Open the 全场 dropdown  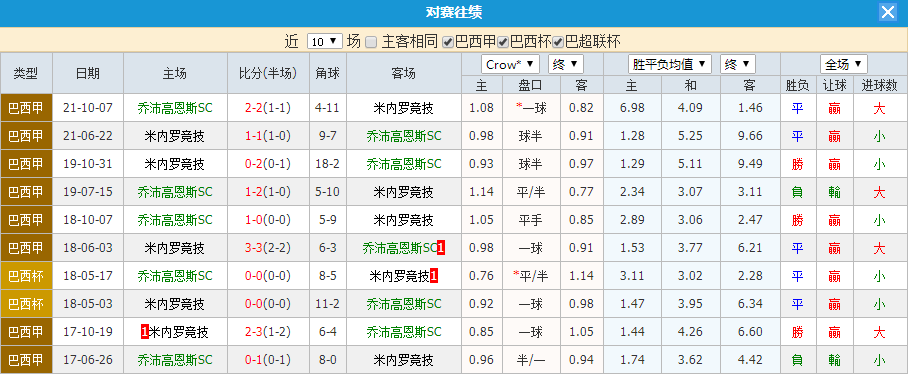(x=844, y=64)
